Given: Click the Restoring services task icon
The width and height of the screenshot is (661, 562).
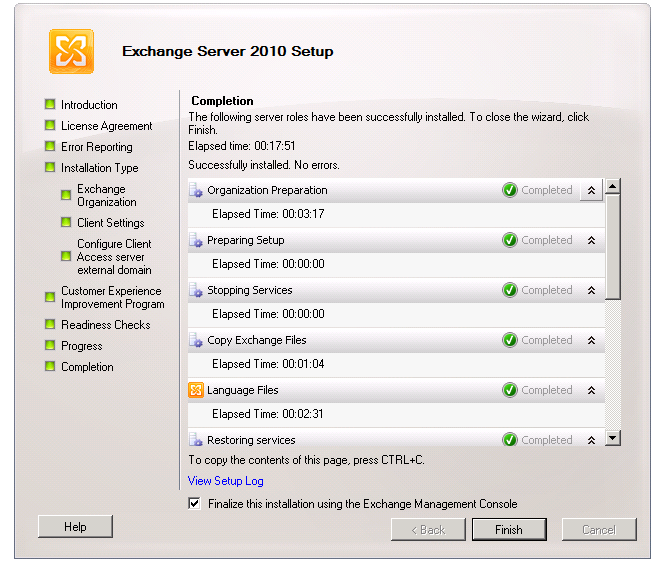Looking at the screenshot, I should (196, 439).
